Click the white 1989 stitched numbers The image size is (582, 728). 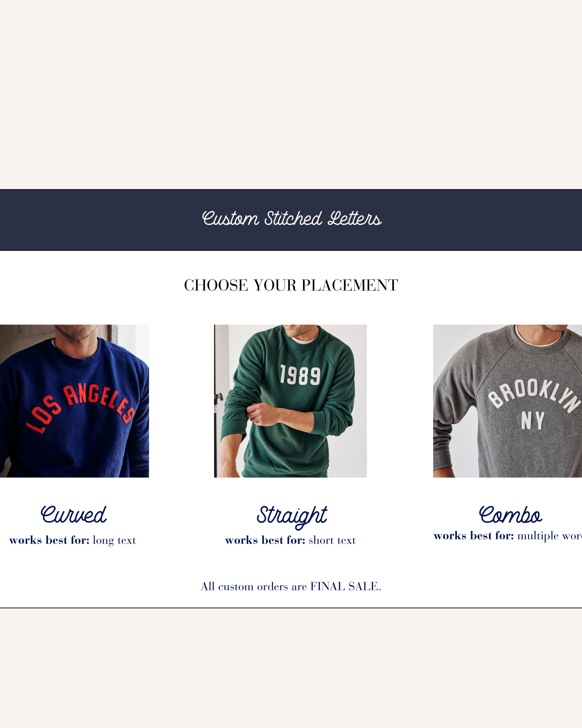tap(300, 375)
